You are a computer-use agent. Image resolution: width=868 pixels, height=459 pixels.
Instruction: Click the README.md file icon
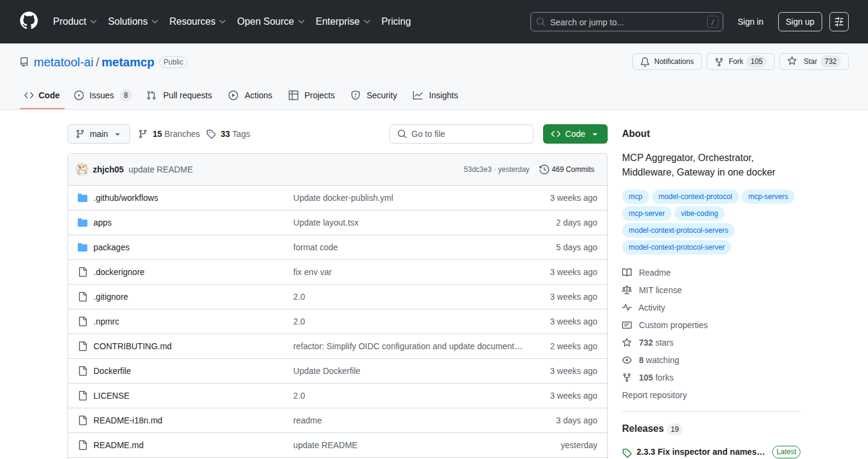83,445
